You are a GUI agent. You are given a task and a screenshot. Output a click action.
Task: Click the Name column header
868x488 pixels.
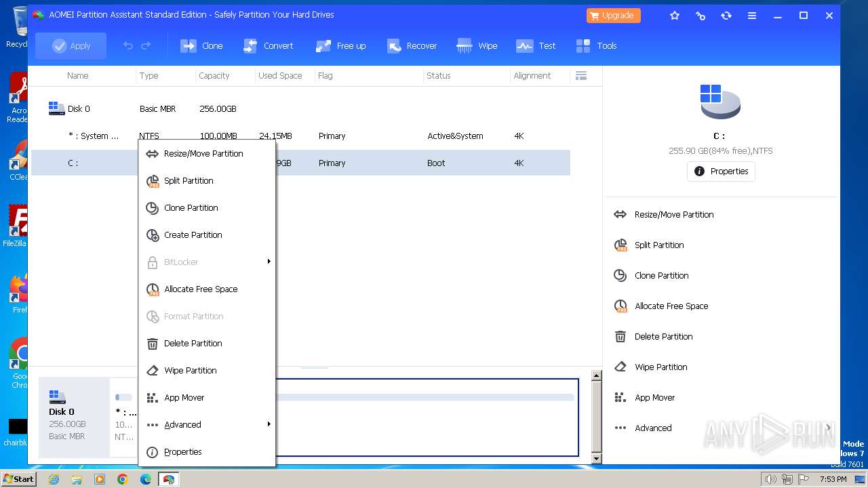click(x=78, y=76)
